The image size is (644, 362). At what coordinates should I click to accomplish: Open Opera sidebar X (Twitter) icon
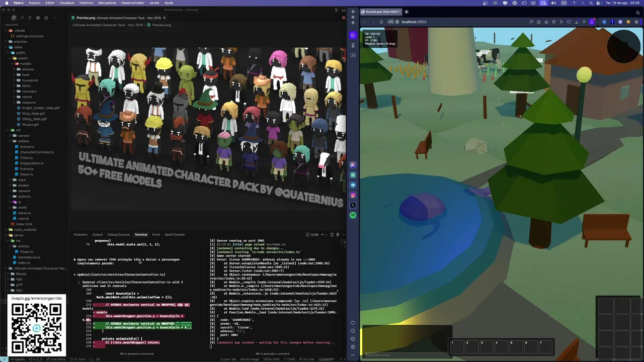click(353, 205)
